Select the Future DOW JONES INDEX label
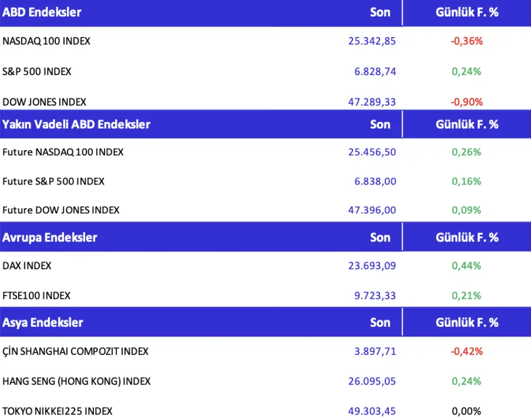Image resolution: width=531 pixels, height=420 pixels. [x=61, y=210]
